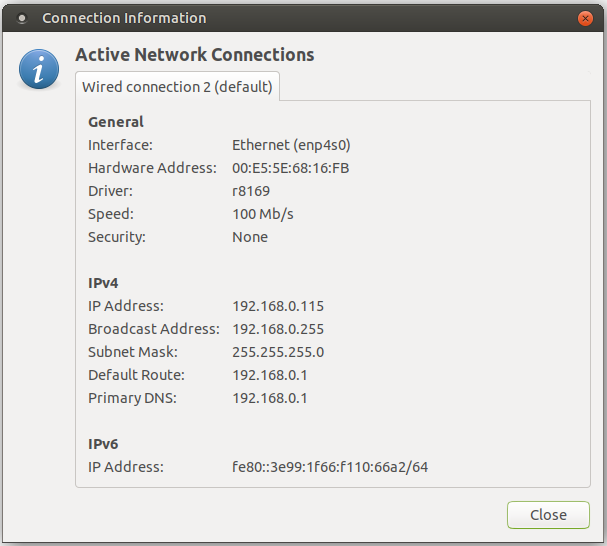Click the Active Network Connections heading
Viewport: 607px width, 546px height.
[195, 55]
